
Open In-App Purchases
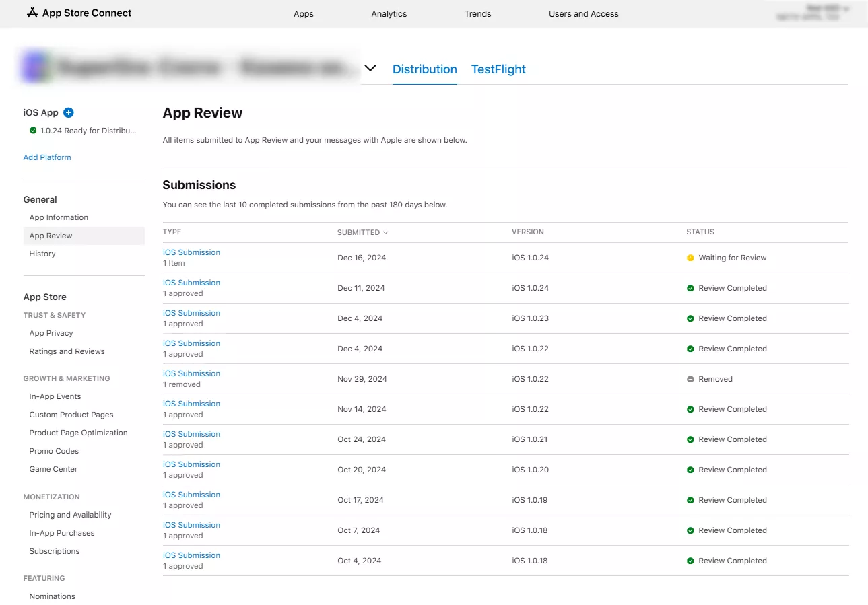point(62,533)
